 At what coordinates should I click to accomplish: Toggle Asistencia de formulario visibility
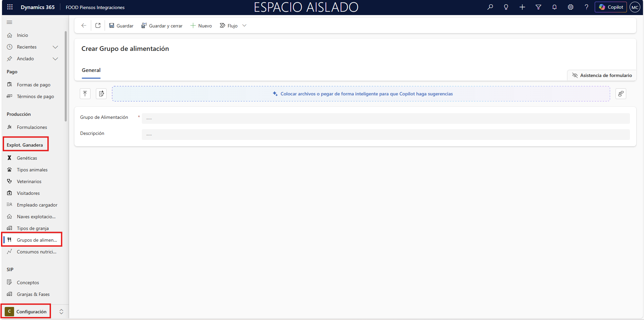[x=602, y=75]
